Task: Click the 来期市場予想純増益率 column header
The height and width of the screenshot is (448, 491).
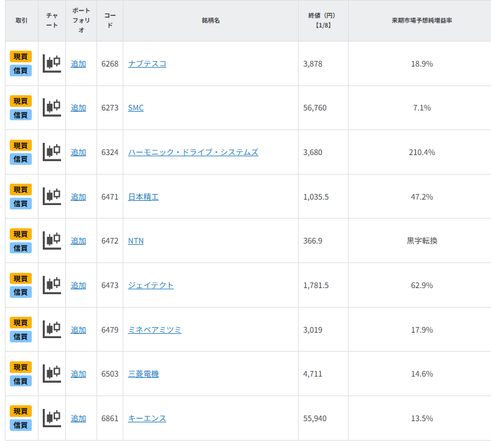Action: [x=421, y=21]
